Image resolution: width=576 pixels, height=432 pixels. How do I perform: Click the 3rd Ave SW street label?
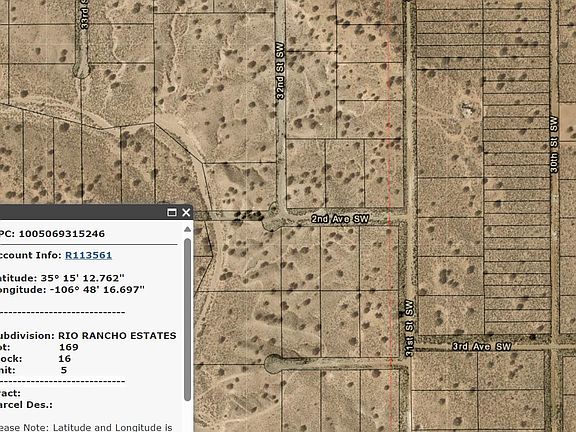[x=482, y=346]
